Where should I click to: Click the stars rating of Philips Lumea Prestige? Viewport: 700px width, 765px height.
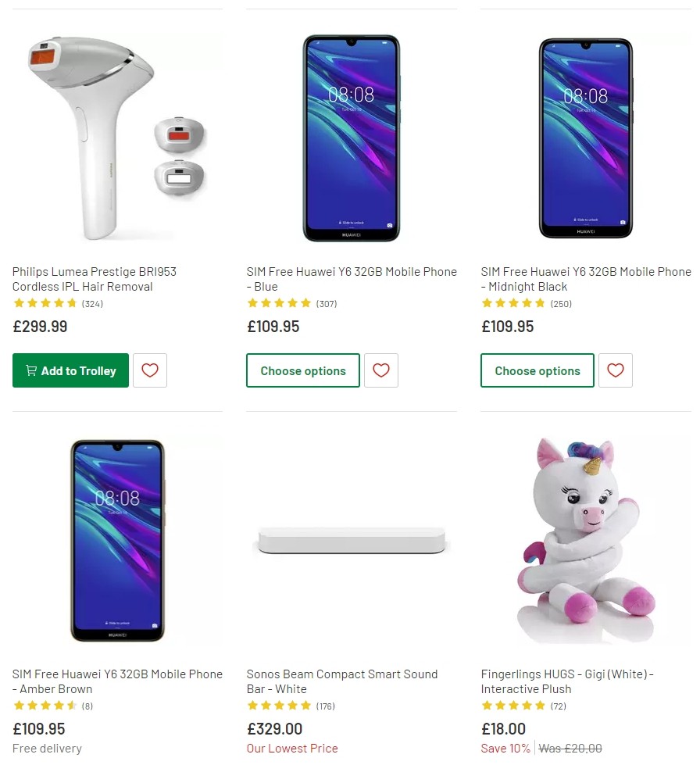click(45, 304)
